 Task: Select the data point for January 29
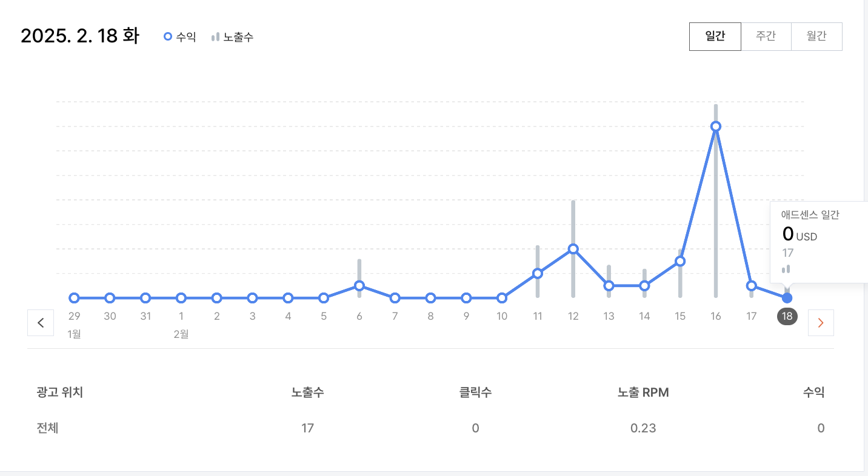click(x=74, y=298)
